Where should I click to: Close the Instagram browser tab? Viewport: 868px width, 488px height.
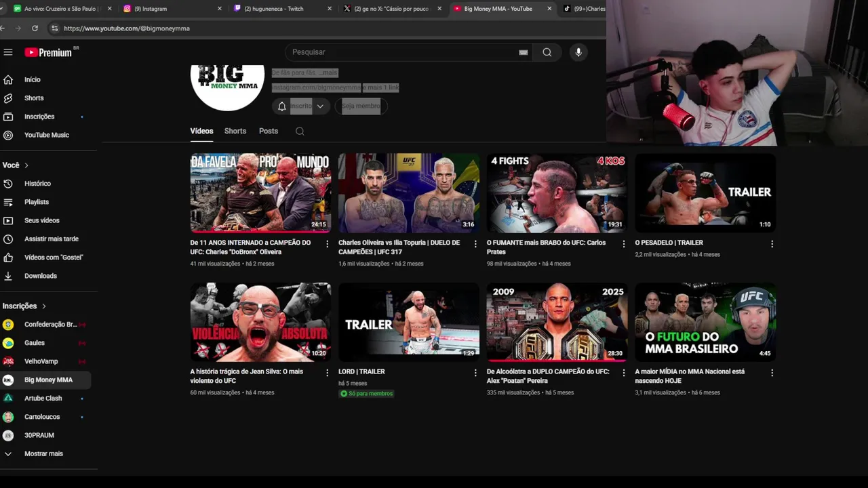[220, 9]
